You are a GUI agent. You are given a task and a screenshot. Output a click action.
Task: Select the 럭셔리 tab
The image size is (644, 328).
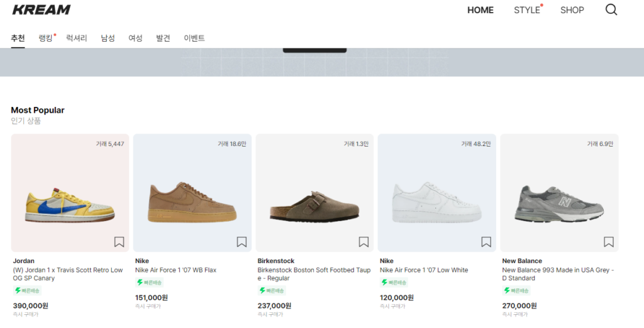[x=76, y=38]
